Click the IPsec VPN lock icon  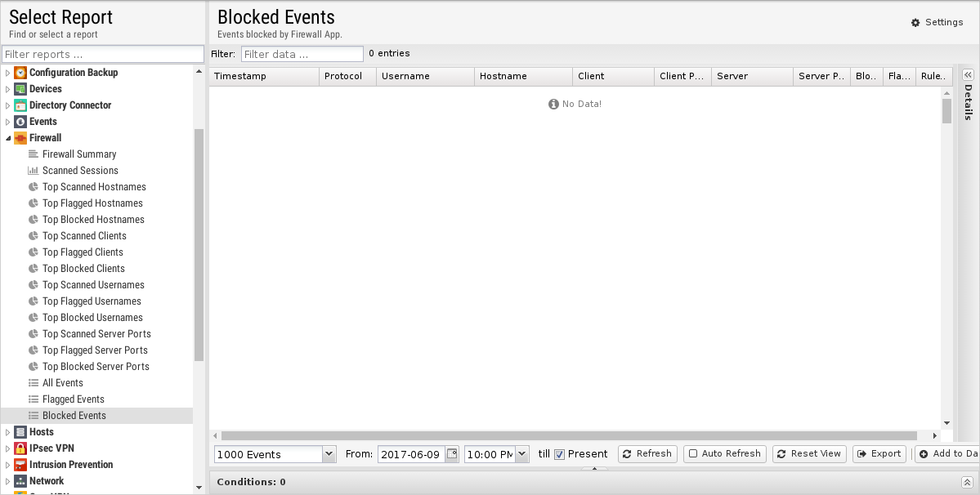coord(20,448)
